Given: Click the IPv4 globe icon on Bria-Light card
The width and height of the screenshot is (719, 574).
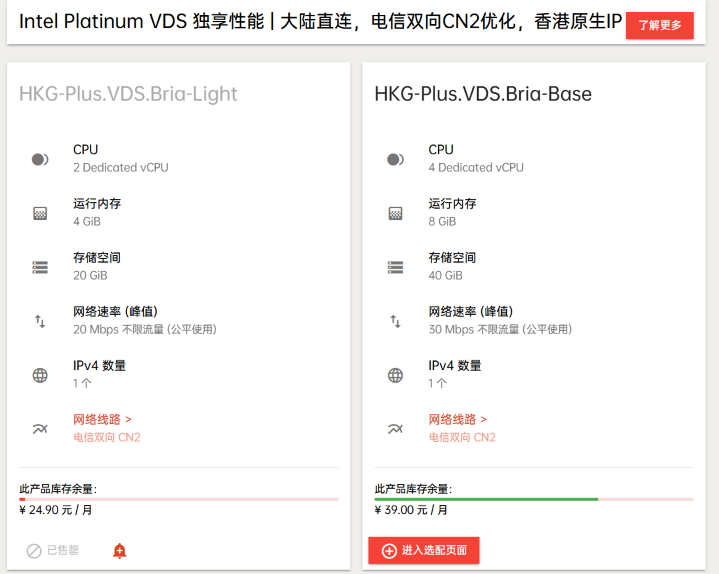Looking at the screenshot, I should tap(40, 375).
